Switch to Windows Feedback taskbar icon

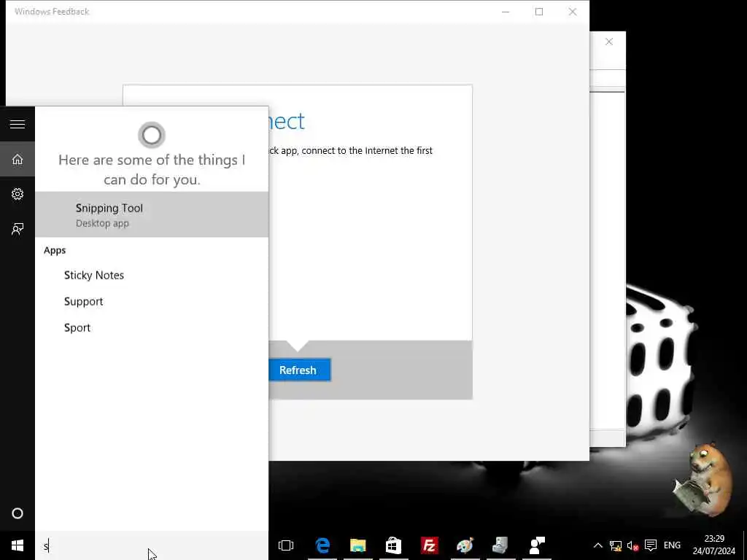(537, 545)
